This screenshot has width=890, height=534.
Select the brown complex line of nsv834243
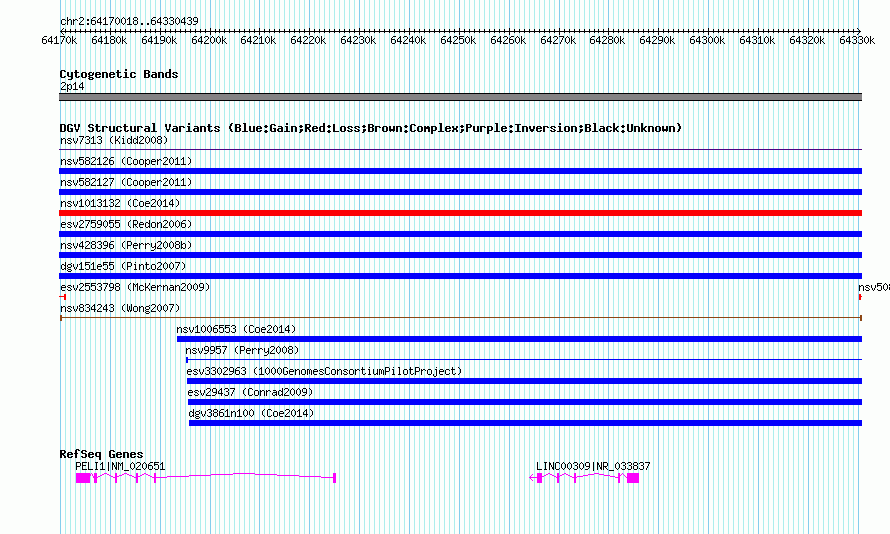[460, 318]
